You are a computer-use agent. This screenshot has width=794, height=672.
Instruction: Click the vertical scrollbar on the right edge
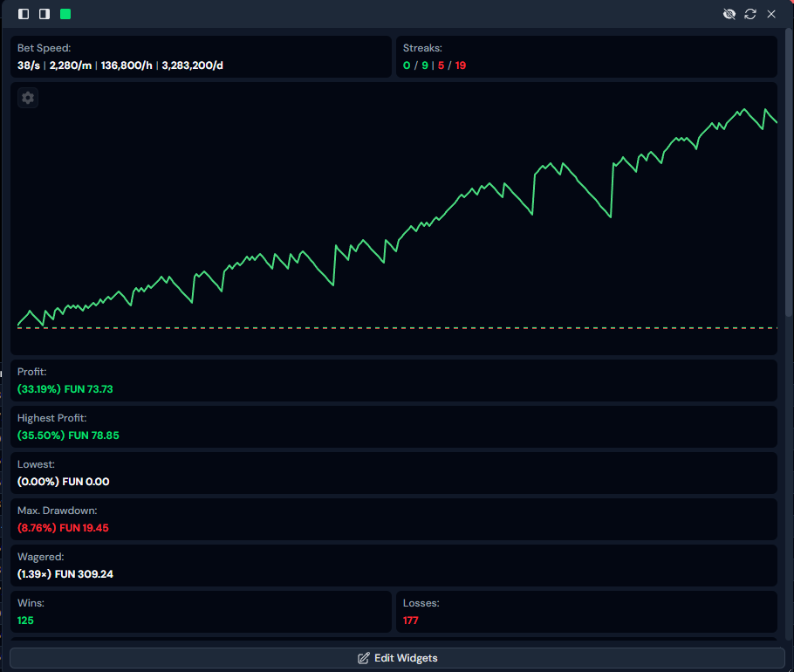(789, 175)
